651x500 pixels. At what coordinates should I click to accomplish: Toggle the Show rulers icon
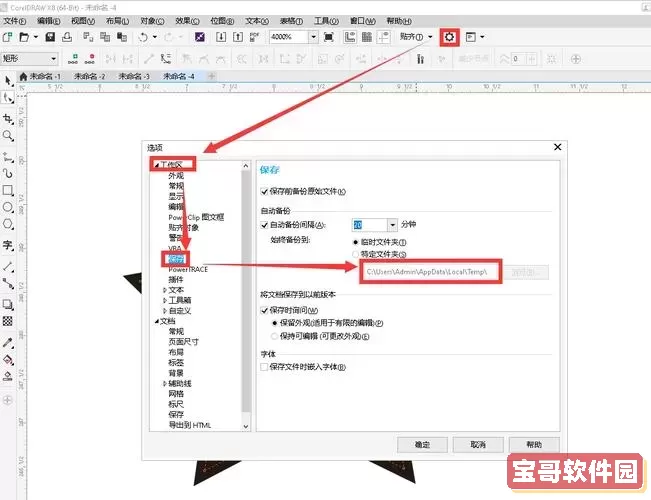tap(350, 37)
